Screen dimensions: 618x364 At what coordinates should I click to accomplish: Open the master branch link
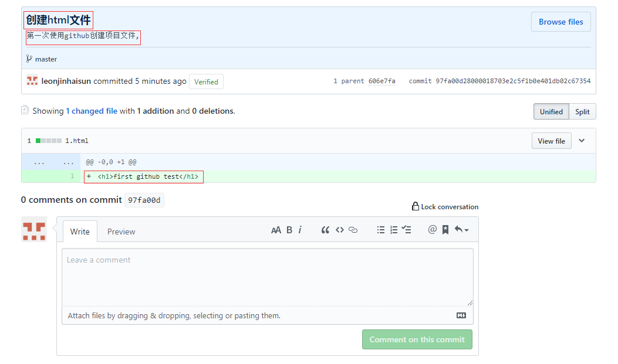(x=46, y=59)
